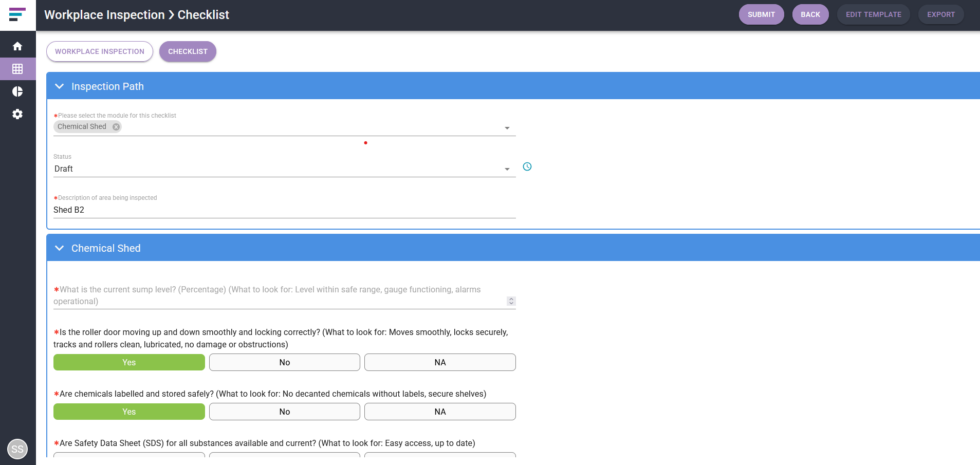The width and height of the screenshot is (980, 465).
Task: Export the checklist
Action: point(941,14)
